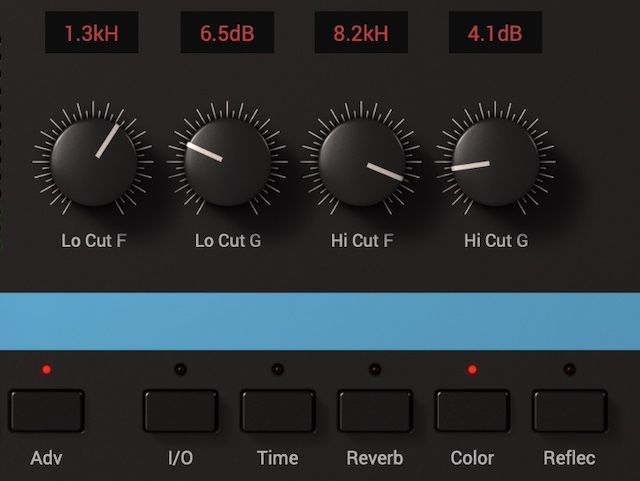Switch to the Time page button

click(277, 411)
